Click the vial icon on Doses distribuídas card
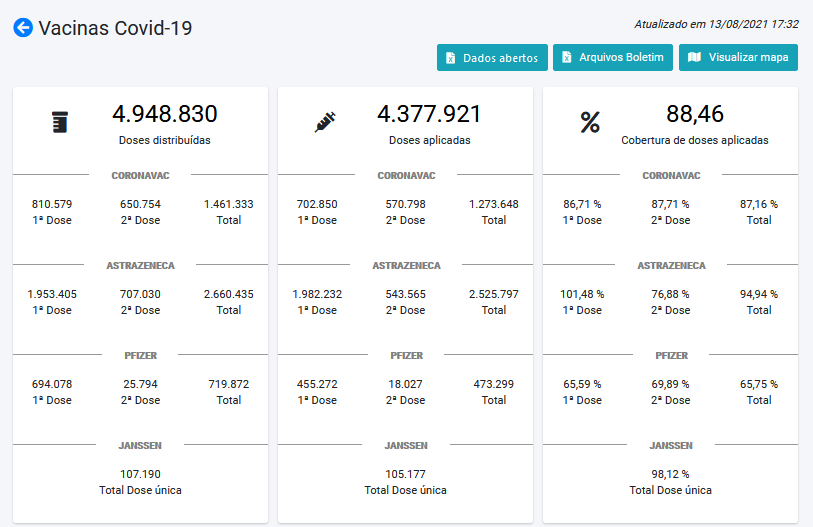Screen dimensions: 813x527 pyautogui.click(x=60, y=123)
